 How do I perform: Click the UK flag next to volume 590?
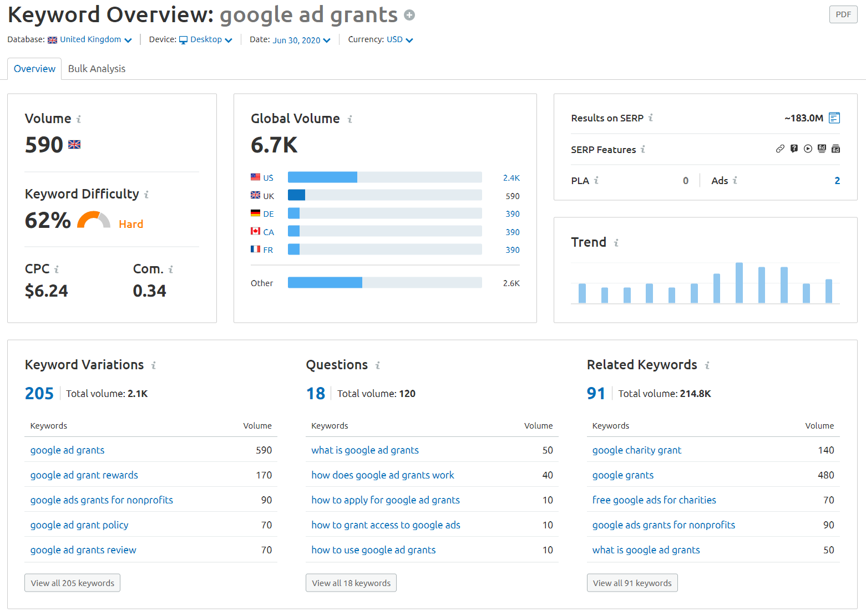(74, 145)
